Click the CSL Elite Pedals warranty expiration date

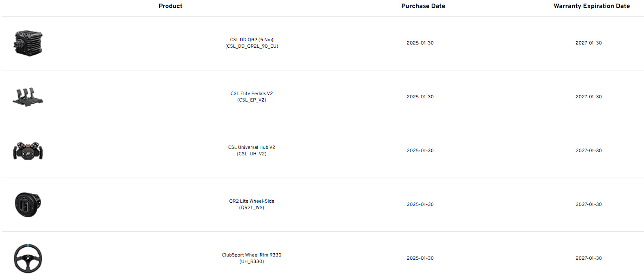tap(588, 97)
